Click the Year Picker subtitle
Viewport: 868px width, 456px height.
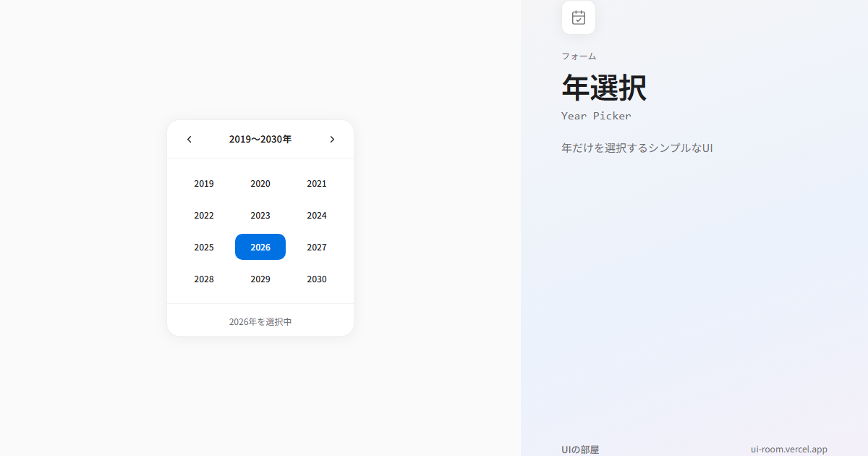click(596, 116)
